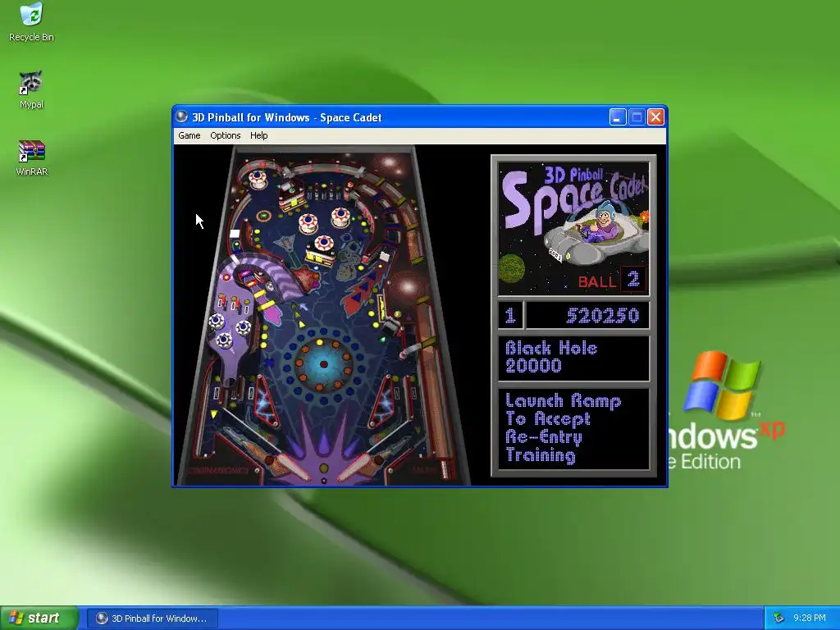Select the Mypal browser desktop icon
Screen dimensions: 840x630
[x=32, y=90]
